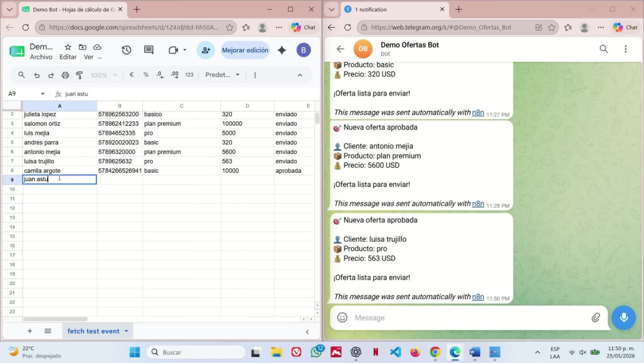The height and width of the screenshot is (363, 644).
Task: Start a Meet video call
Action: (173, 50)
